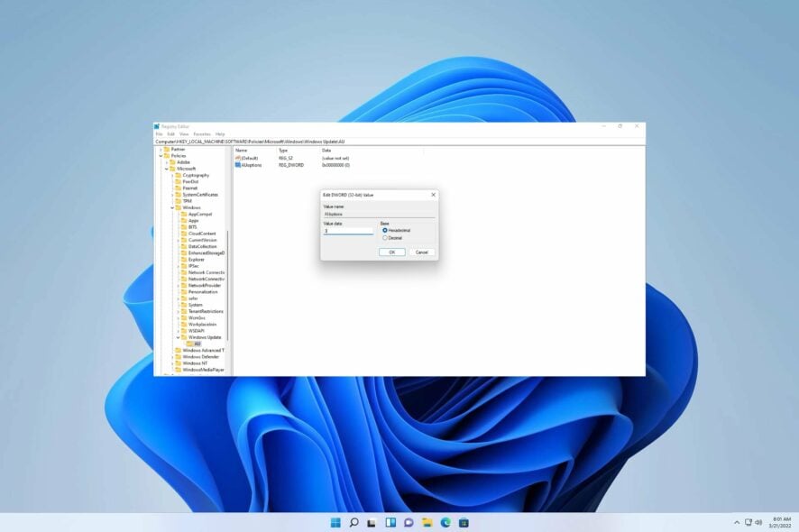Select the AppCompat key

[200, 214]
